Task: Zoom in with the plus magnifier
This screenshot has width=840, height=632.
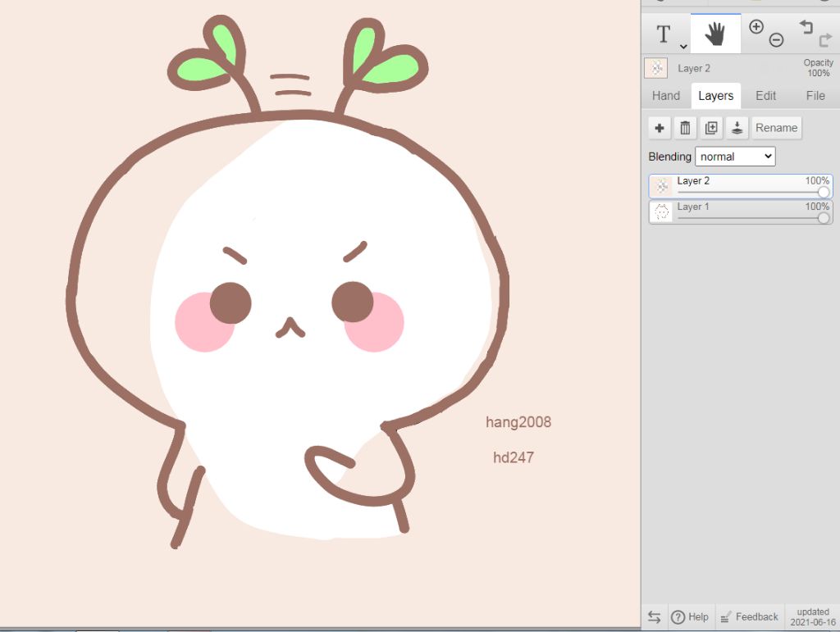Action: click(x=756, y=27)
